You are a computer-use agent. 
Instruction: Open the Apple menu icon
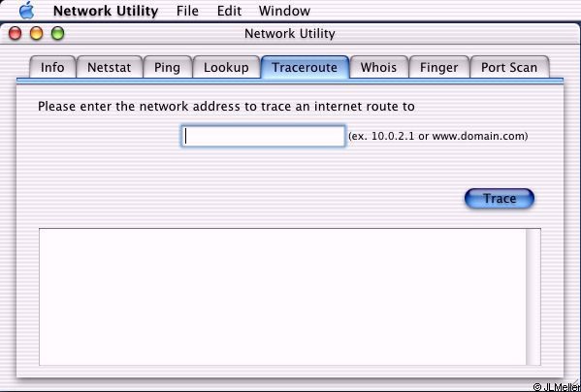click(27, 11)
